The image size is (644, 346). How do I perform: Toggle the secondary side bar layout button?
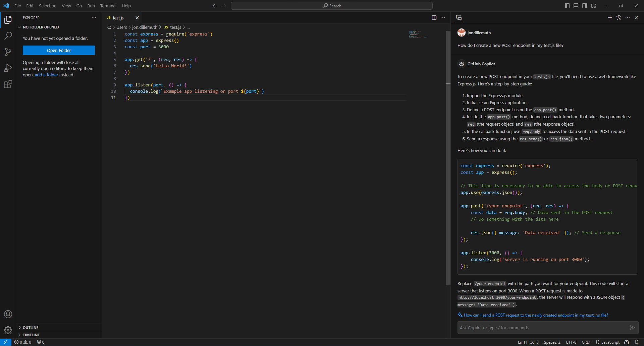(x=585, y=6)
